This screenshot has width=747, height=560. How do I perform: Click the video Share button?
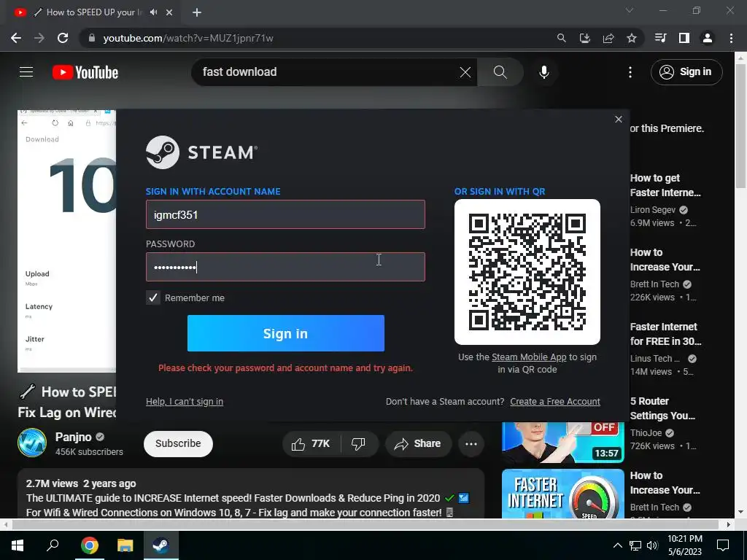tap(417, 444)
